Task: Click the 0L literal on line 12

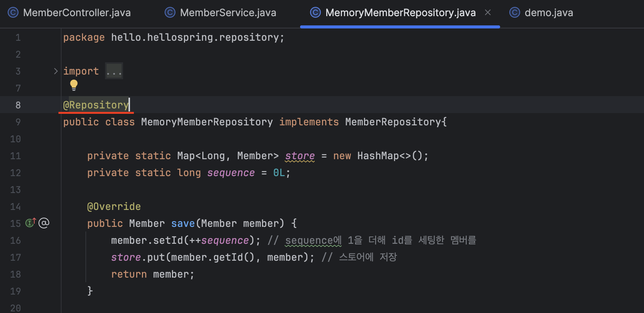Action: (x=279, y=173)
